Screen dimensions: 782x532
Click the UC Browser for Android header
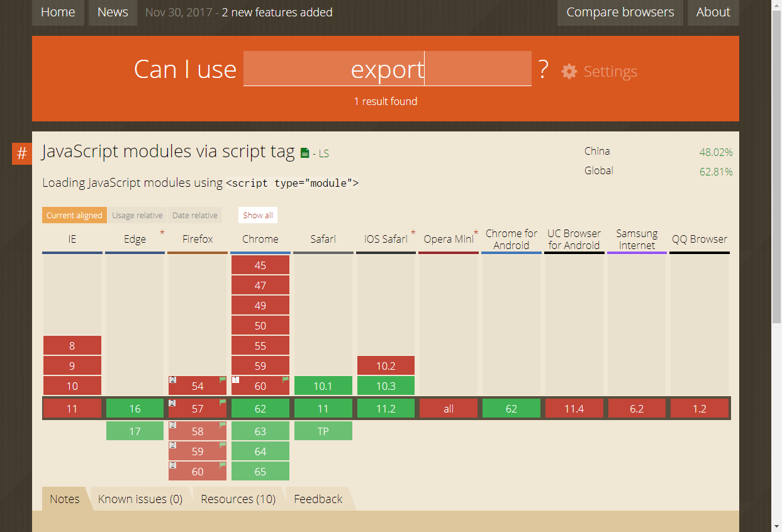[574, 239]
